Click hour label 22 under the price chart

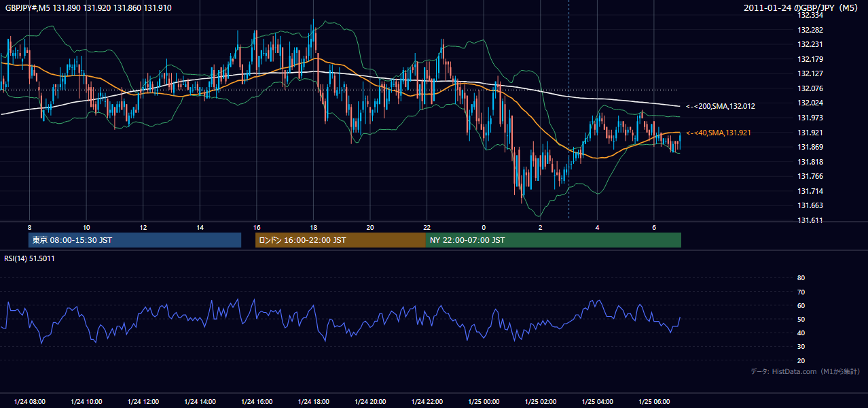(x=427, y=227)
